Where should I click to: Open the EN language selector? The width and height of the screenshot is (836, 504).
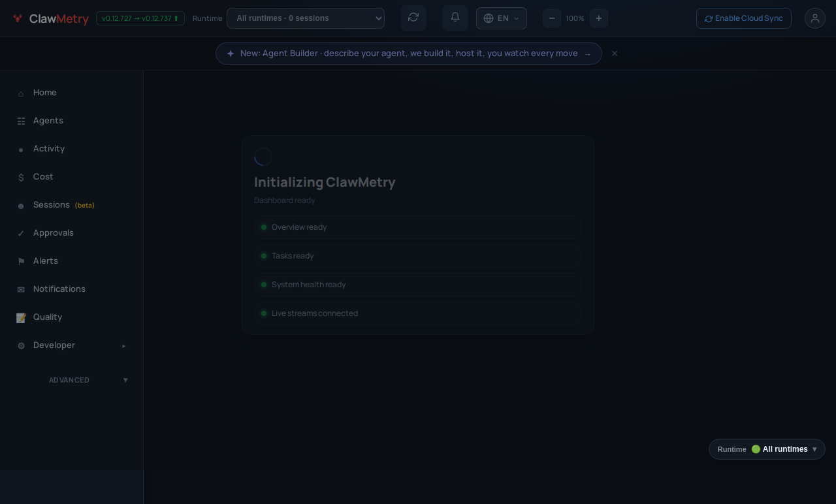(502, 18)
